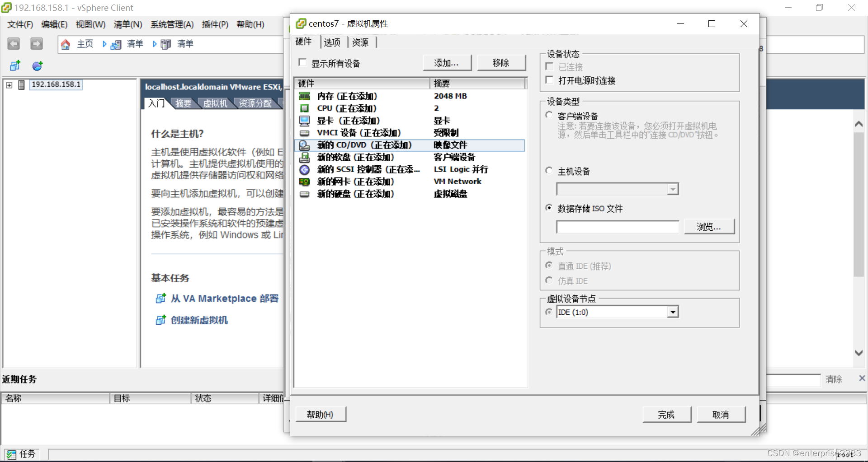Click the first 清单 inventory icon in breadcrumb
This screenshot has height=462, width=868.
click(116, 44)
